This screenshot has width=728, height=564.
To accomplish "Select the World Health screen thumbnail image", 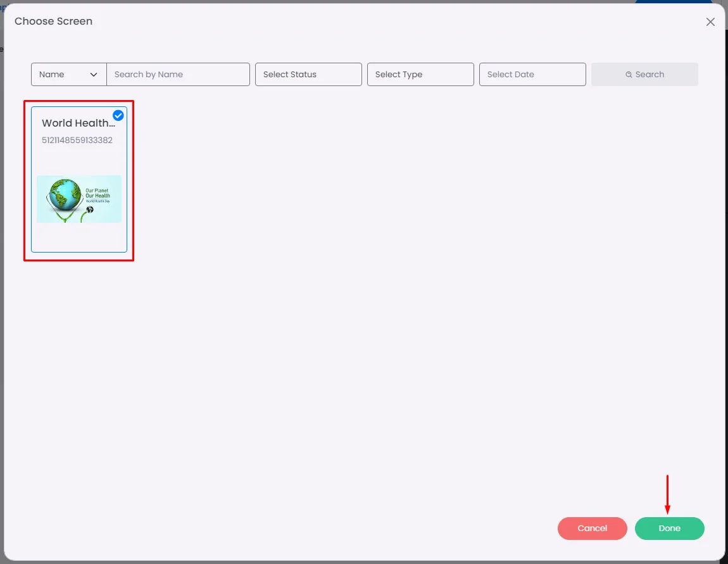I will tap(79, 199).
